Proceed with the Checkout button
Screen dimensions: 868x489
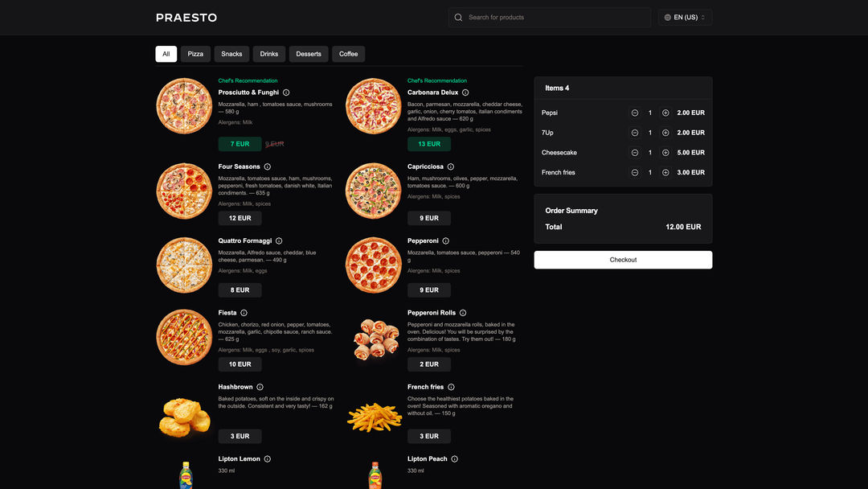tap(623, 260)
